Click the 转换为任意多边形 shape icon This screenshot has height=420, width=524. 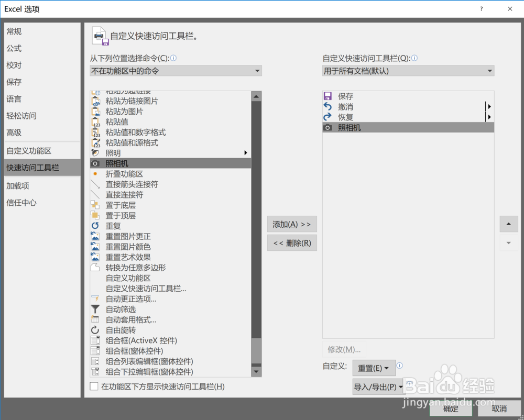point(95,268)
